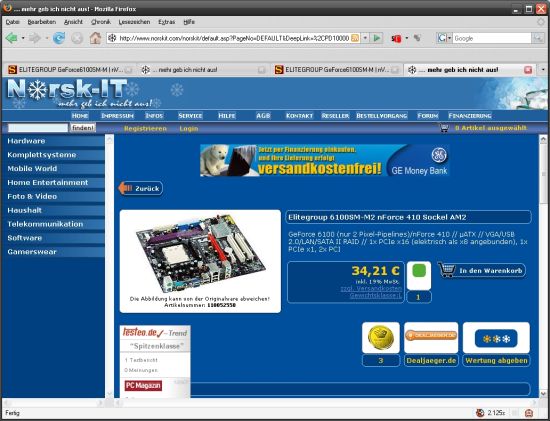Click the motherboard product image
The height and width of the screenshot is (421, 550).
(200, 253)
